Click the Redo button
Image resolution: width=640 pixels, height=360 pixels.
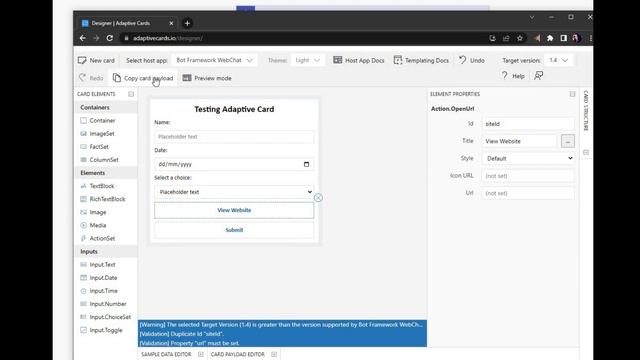(91, 78)
